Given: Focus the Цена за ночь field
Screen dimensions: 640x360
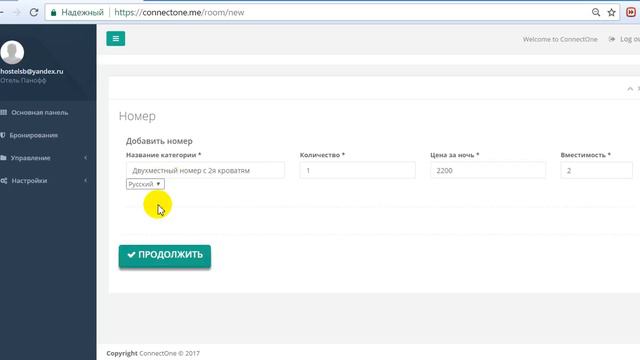Looking at the screenshot, I should (x=488, y=170).
